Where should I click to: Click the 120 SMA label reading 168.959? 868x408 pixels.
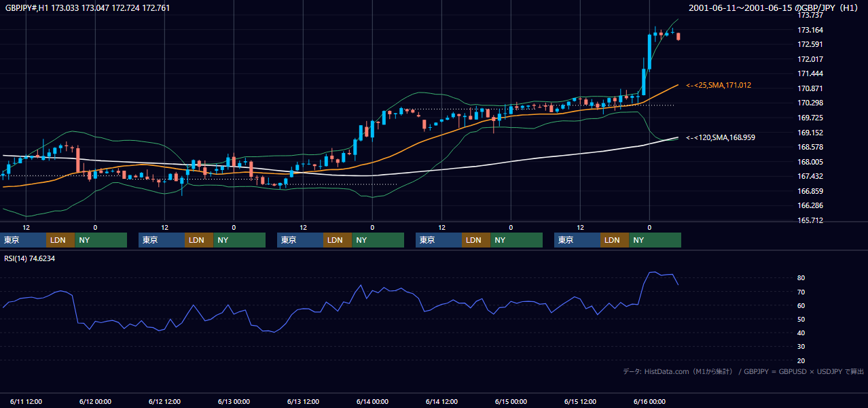721,137
